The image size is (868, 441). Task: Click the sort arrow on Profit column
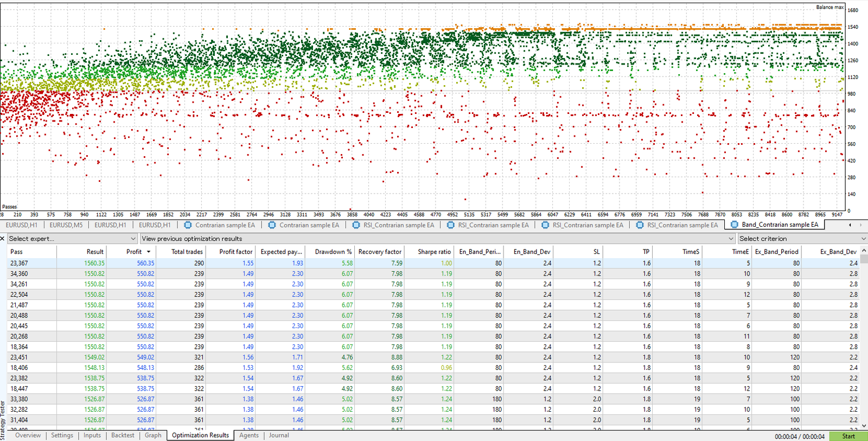(x=149, y=252)
